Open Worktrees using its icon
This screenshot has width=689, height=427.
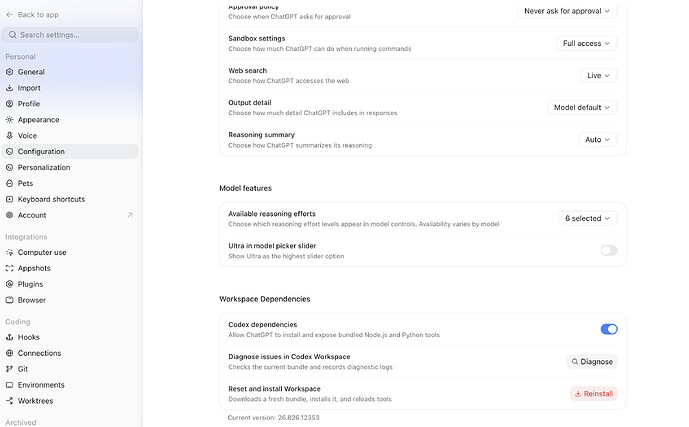[x=9, y=401]
